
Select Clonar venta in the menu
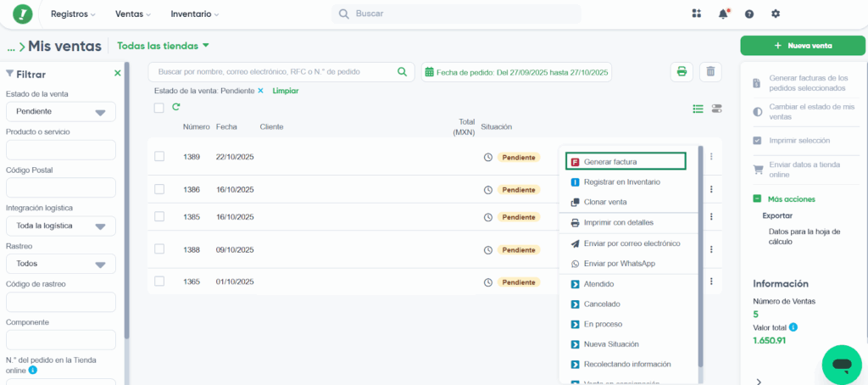(605, 202)
